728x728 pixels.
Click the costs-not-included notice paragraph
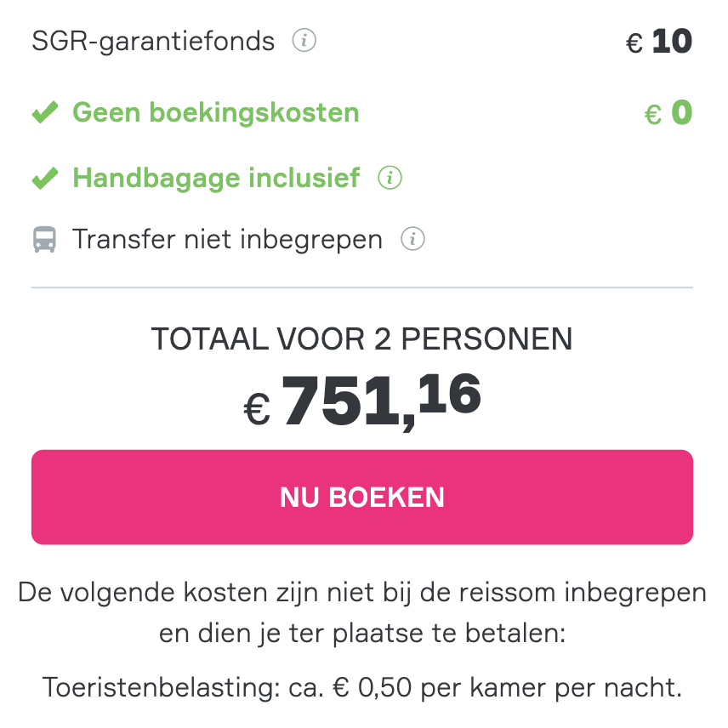pyautogui.click(x=362, y=613)
